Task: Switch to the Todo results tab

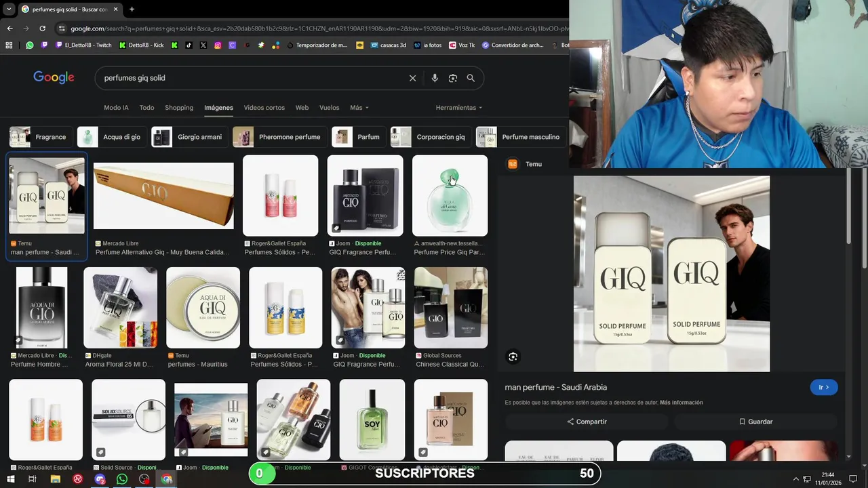Action: point(146,108)
